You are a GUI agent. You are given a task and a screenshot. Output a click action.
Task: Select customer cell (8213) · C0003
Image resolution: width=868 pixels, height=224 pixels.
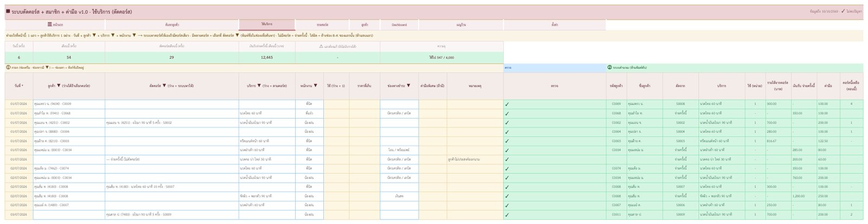tap(69, 141)
